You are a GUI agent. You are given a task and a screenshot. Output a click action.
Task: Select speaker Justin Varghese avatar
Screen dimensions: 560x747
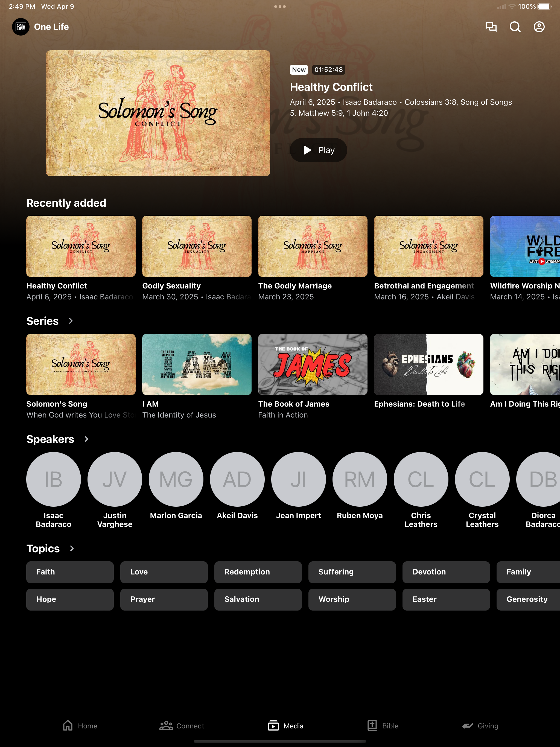pos(115,479)
